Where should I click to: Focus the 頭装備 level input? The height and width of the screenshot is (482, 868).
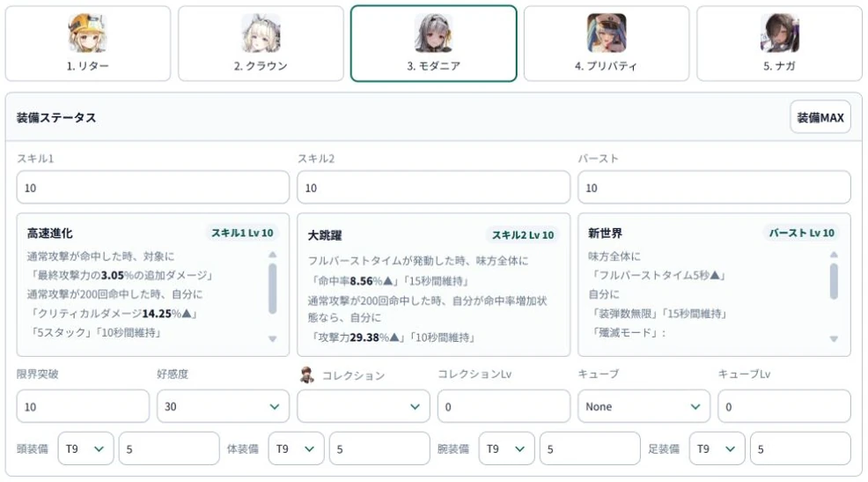[169, 449]
